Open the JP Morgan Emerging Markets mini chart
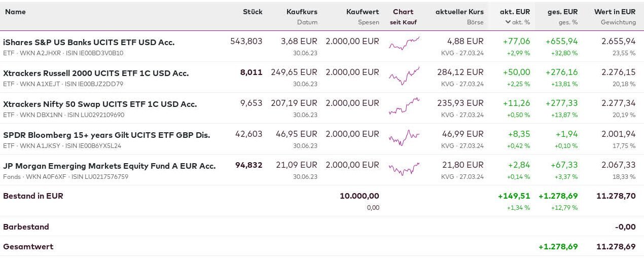644x262 pixels. pos(404,168)
